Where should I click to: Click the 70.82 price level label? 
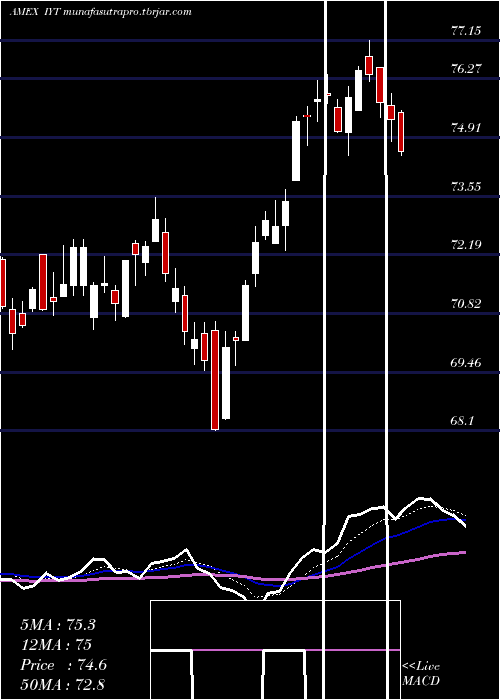click(x=466, y=304)
